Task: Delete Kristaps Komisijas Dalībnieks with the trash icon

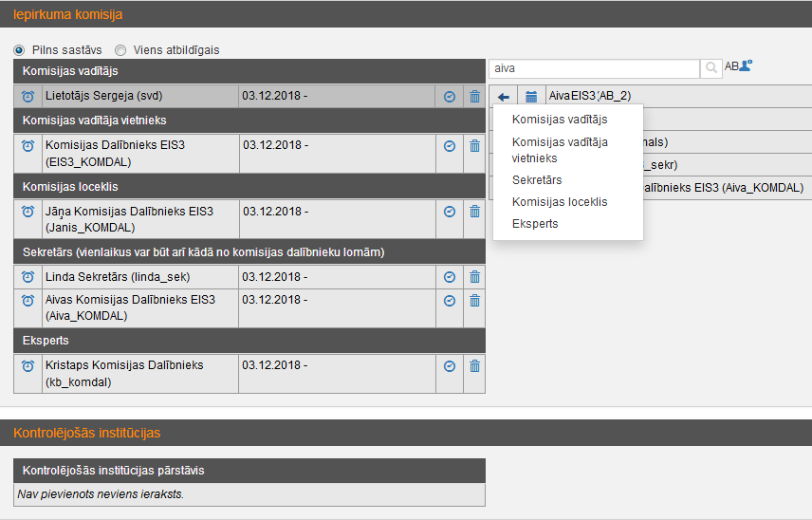Action: tap(474, 365)
